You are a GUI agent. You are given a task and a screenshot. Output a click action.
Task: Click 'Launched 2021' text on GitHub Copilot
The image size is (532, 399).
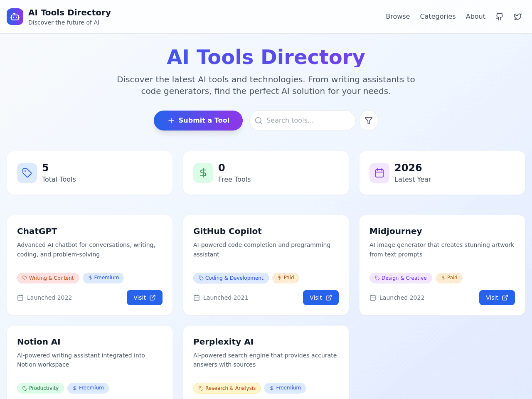226,298
